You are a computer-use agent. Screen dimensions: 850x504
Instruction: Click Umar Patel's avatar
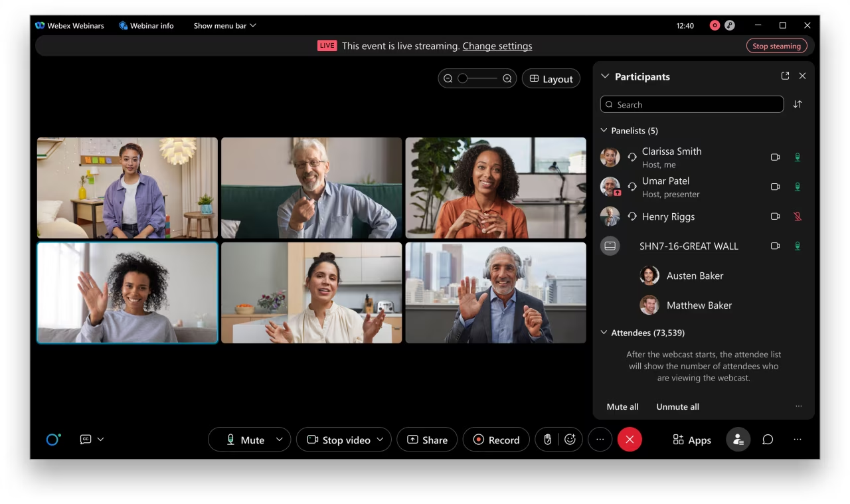click(610, 187)
